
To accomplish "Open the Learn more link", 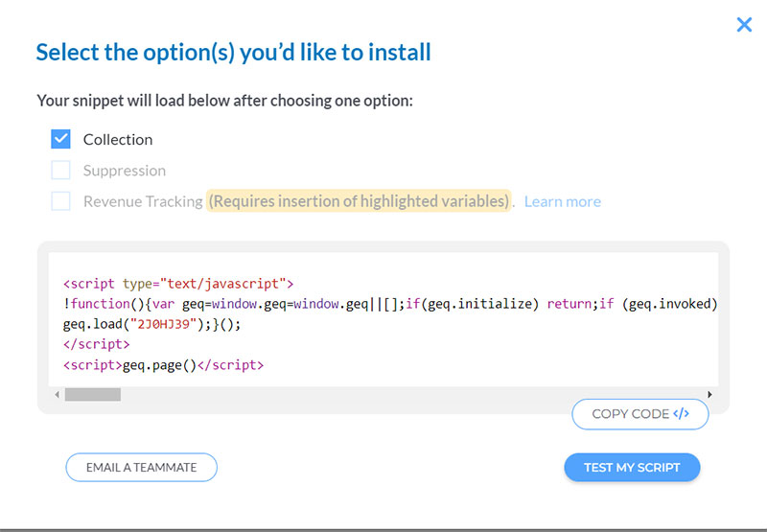I will pyautogui.click(x=563, y=201).
